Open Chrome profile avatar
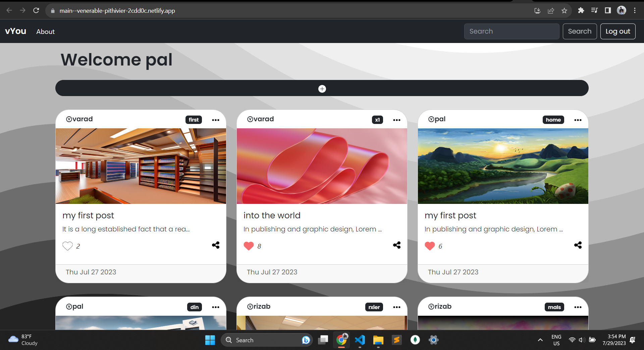Image resolution: width=644 pixels, height=350 pixels. [622, 10]
